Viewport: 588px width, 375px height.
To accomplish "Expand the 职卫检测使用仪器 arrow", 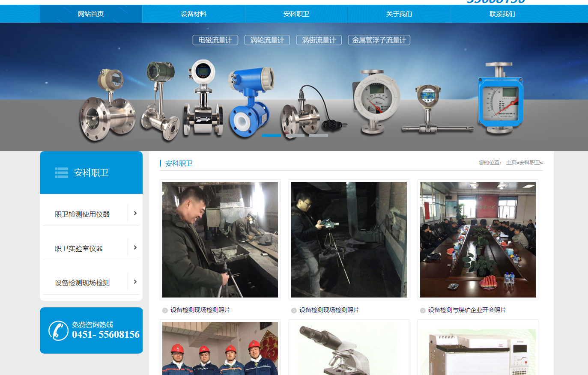I will point(135,213).
